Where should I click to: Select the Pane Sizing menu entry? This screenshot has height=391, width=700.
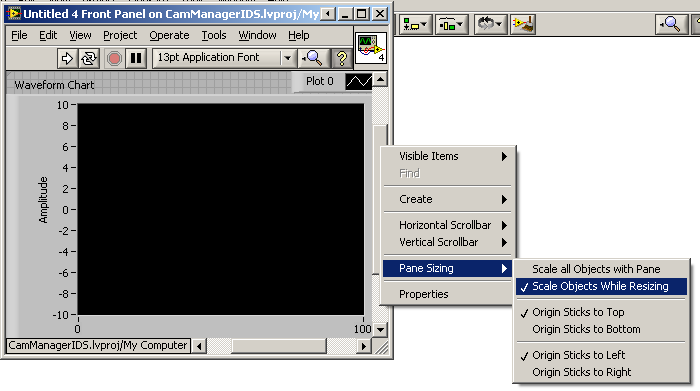(447, 268)
